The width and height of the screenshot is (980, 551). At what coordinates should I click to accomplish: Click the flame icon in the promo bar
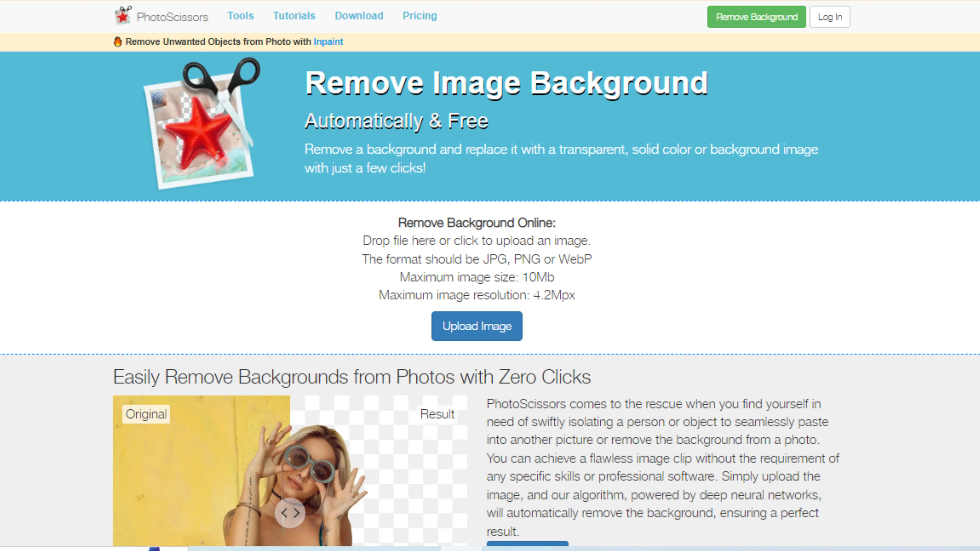[x=118, y=41]
